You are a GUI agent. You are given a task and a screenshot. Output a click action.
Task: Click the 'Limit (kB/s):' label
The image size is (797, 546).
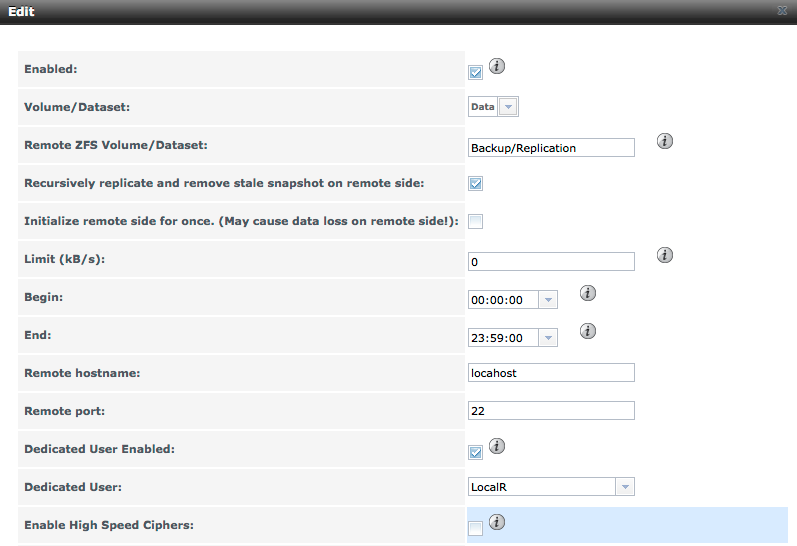pyautogui.click(x=65, y=259)
